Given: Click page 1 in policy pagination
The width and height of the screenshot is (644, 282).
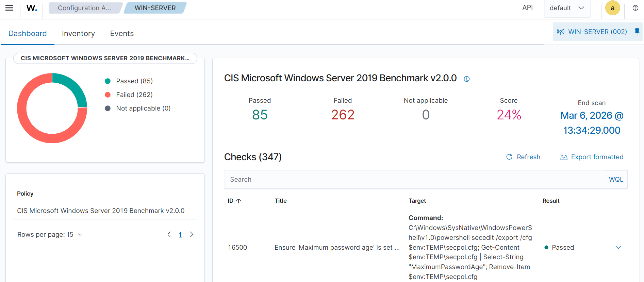Looking at the screenshot, I should point(180,234).
